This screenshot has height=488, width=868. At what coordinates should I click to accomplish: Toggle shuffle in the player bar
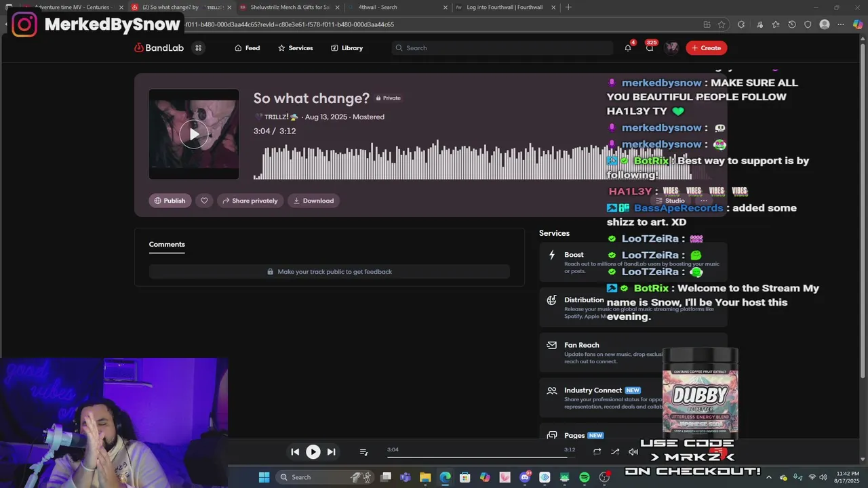(615, 451)
